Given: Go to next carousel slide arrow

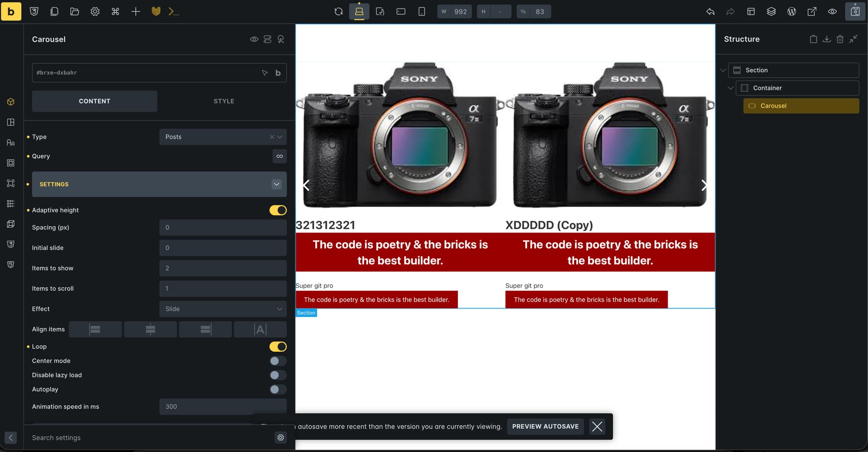Looking at the screenshot, I should pyautogui.click(x=704, y=185).
